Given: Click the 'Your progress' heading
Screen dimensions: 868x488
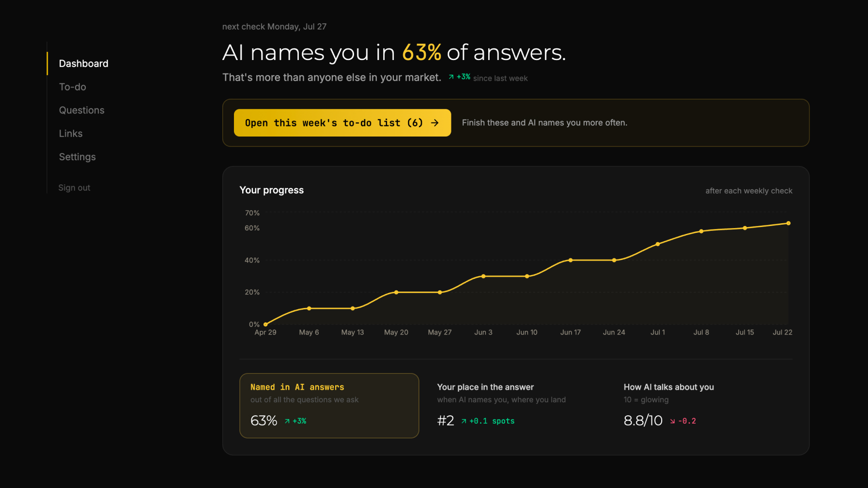Looking at the screenshot, I should [272, 190].
